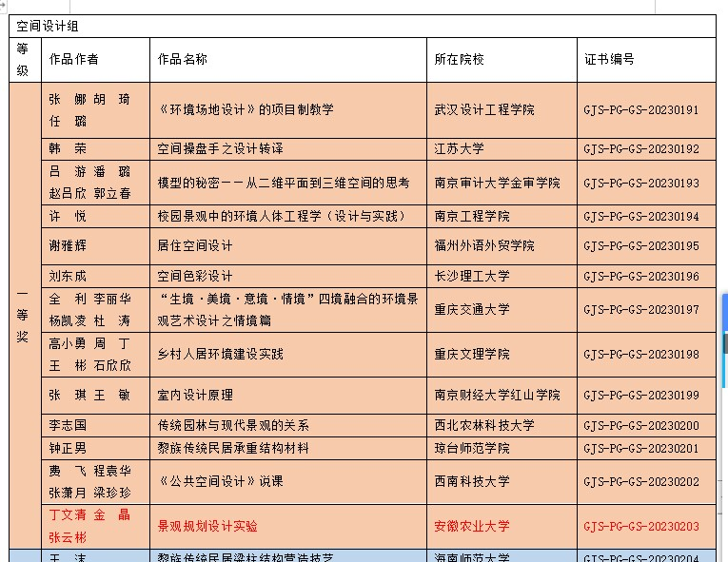Select the 室内设计原理 work title cell
Screen dimensions: 728x562
195,395
